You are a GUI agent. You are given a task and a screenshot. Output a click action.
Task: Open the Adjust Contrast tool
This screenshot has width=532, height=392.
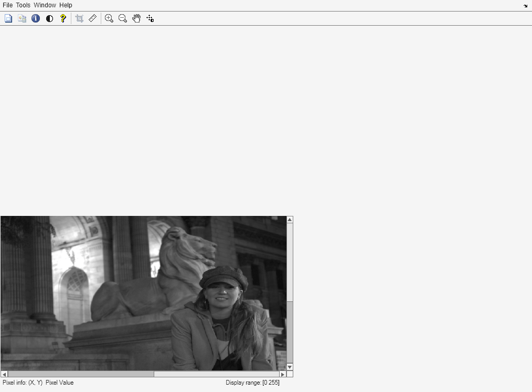point(49,18)
